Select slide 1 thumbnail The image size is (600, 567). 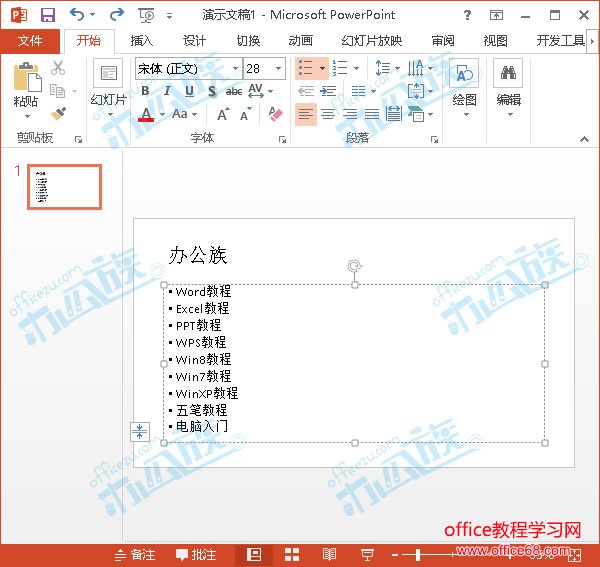[64, 187]
